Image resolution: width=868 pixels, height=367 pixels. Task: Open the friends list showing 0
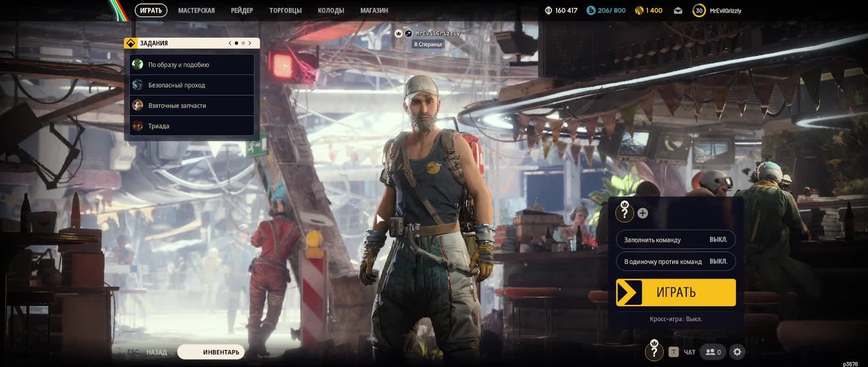tap(712, 352)
